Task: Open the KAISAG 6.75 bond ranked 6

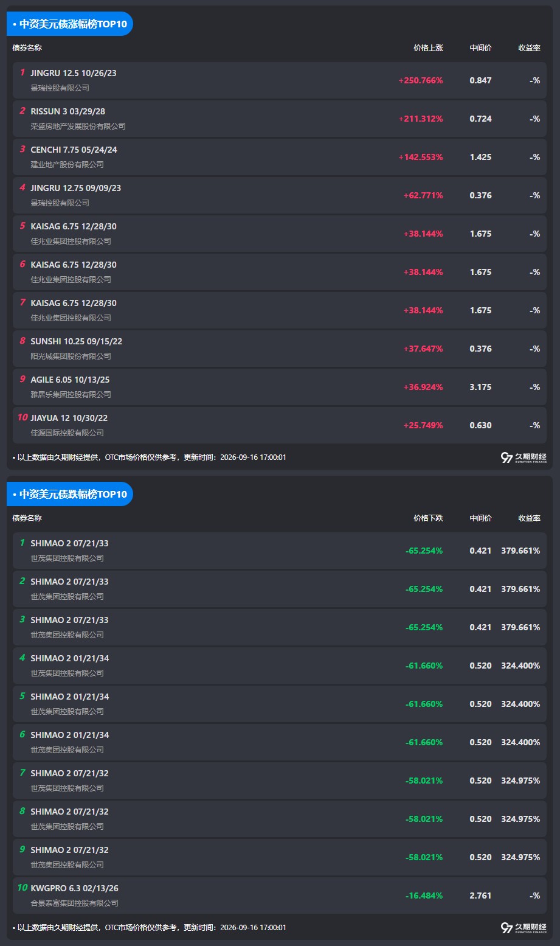Action: pyautogui.click(x=74, y=265)
